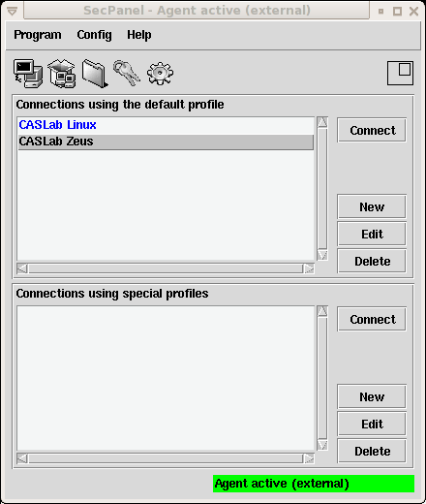Click the green Agent active status label
The height and width of the screenshot is (504, 426).
(314, 484)
